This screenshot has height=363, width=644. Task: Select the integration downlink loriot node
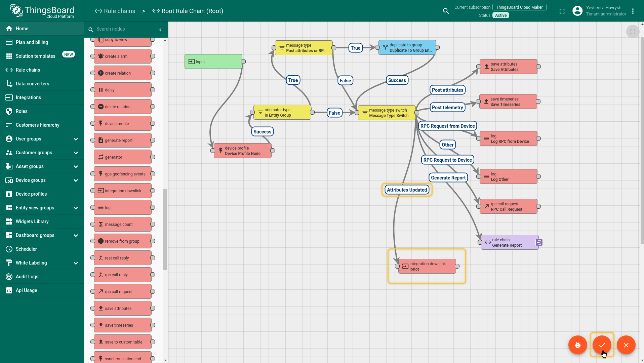(x=427, y=266)
